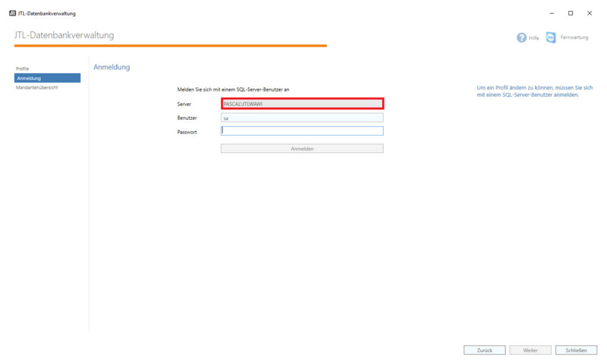Click the blue SQL-Server-Benutzer hint text
This screenshot has width=607, height=364.
[534, 91]
